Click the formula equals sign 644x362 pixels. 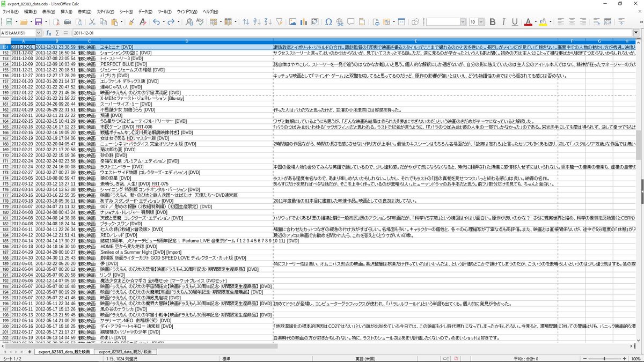(65, 33)
